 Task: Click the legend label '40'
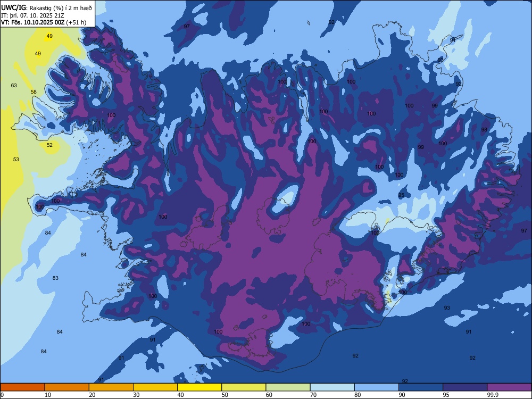coord(180,395)
